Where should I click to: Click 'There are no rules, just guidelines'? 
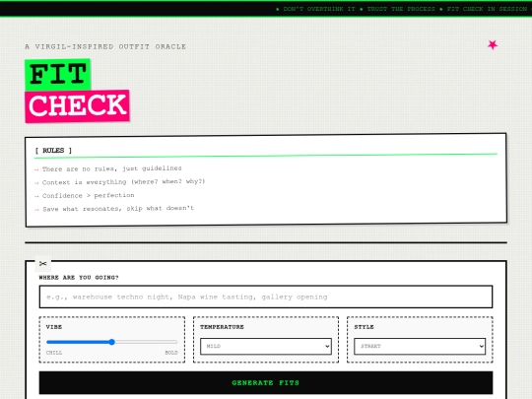click(112, 168)
